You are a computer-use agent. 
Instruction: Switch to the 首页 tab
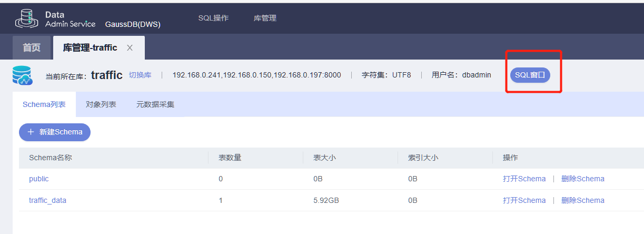point(32,48)
